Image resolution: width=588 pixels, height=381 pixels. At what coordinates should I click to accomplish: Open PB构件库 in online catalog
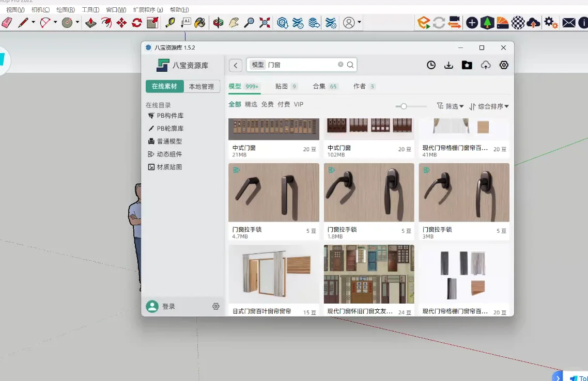point(166,116)
